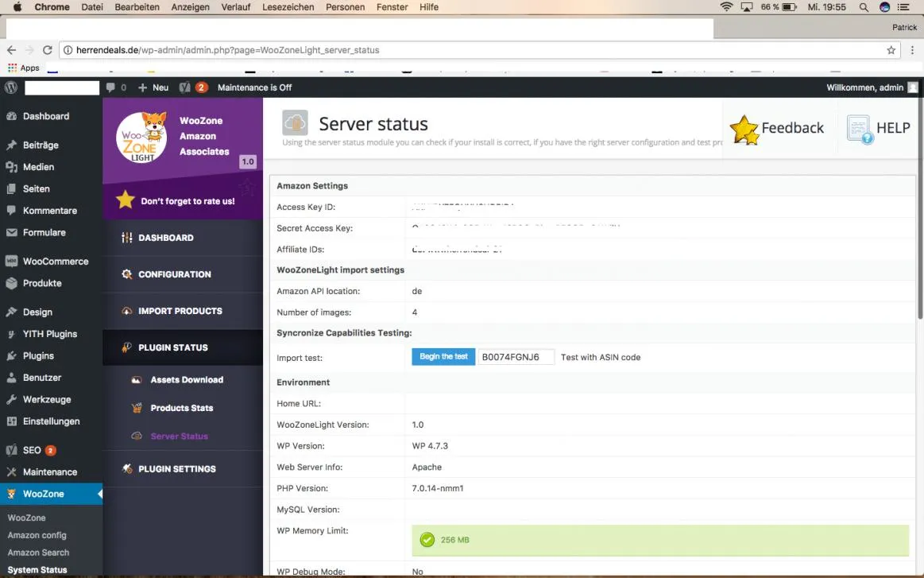The height and width of the screenshot is (578, 924).
Task: Open the CONFIGURATION section
Action: tap(175, 274)
